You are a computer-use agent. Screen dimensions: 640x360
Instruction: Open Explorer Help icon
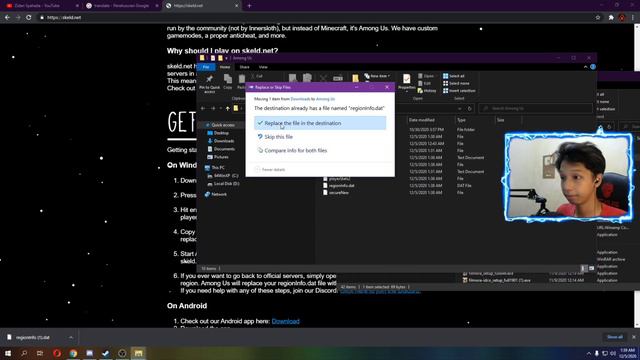point(593,67)
